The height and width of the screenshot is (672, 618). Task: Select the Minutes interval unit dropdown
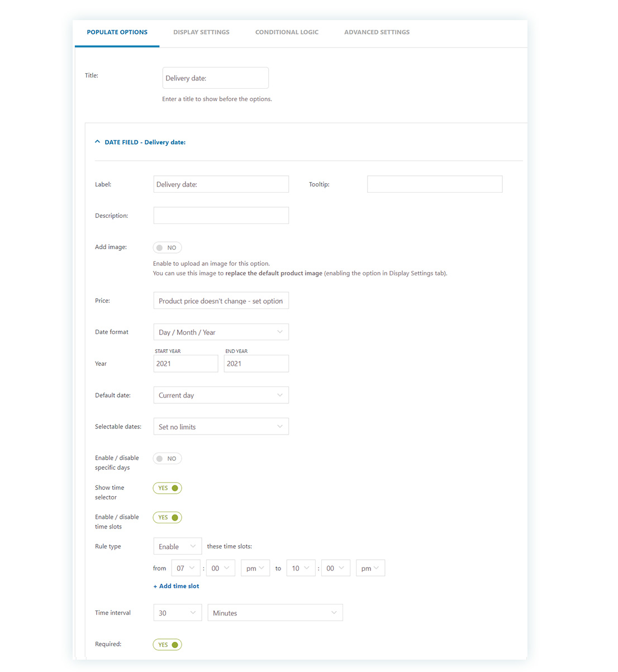[275, 613]
